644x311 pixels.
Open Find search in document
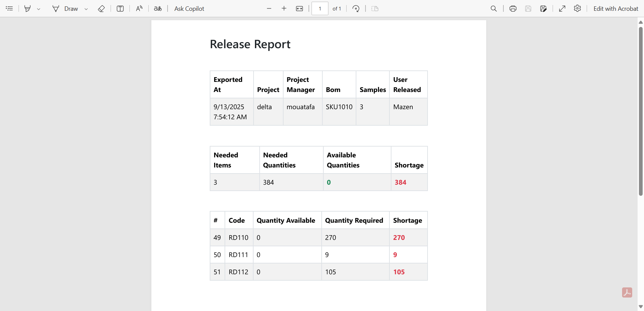(x=494, y=8)
